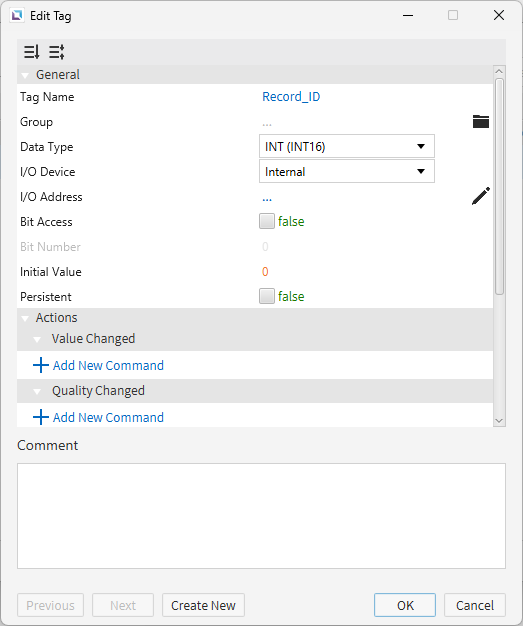Open the Data Type dropdown
523x626 pixels.
(347, 147)
